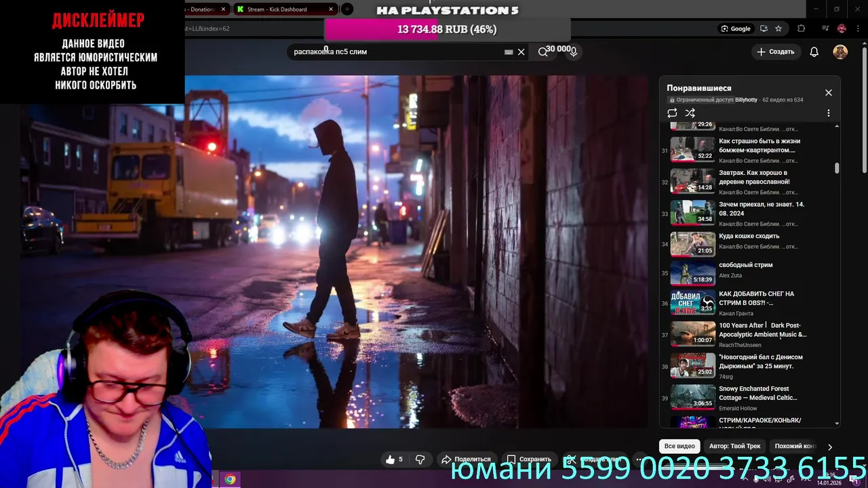
Task: Click the playlist panel scrollbar thumb
Action: click(837, 168)
